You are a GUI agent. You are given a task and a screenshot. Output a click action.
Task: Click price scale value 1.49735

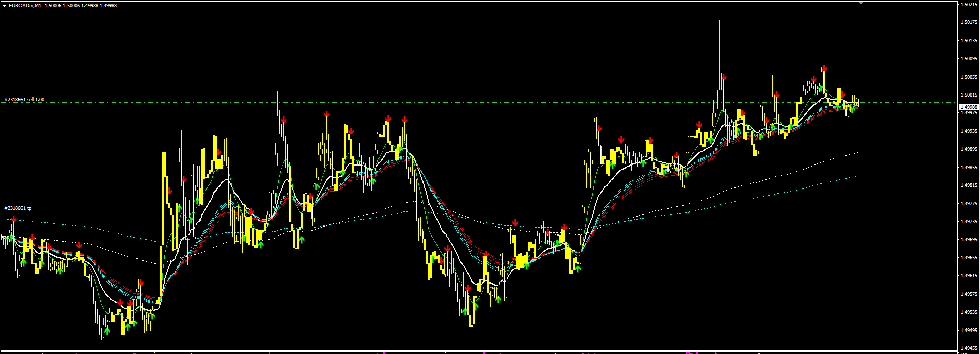pos(969,222)
